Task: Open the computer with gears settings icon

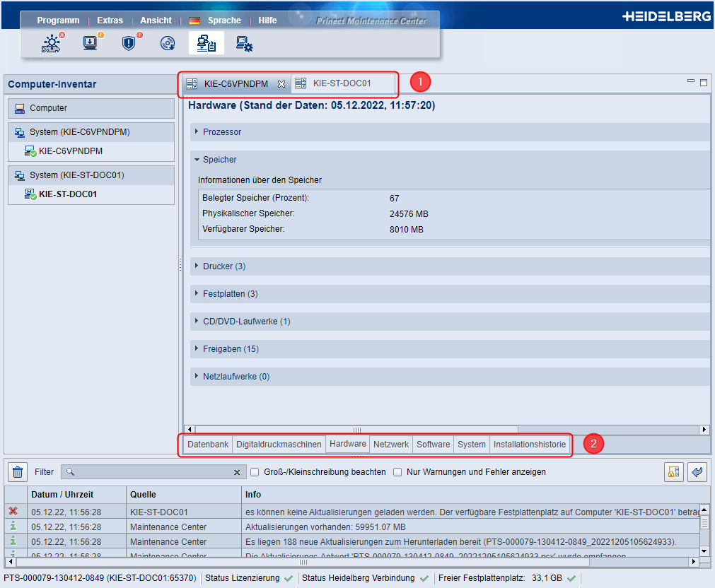Action: (x=245, y=44)
